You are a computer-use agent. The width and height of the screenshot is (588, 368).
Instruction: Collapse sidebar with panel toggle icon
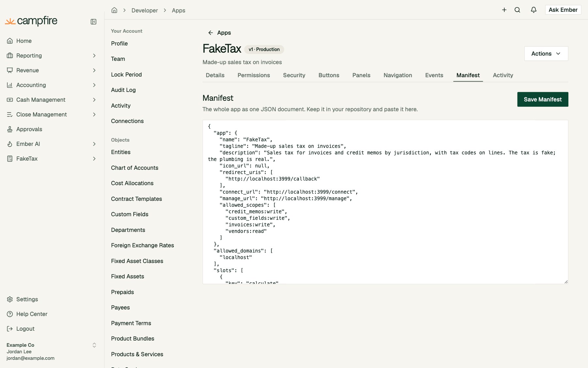(93, 22)
